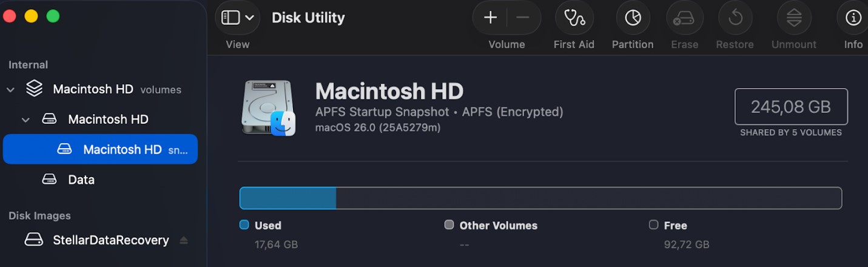The height and width of the screenshot is (267, 868).
Task: Open the Info panel icon
Action: coord(853,18)
